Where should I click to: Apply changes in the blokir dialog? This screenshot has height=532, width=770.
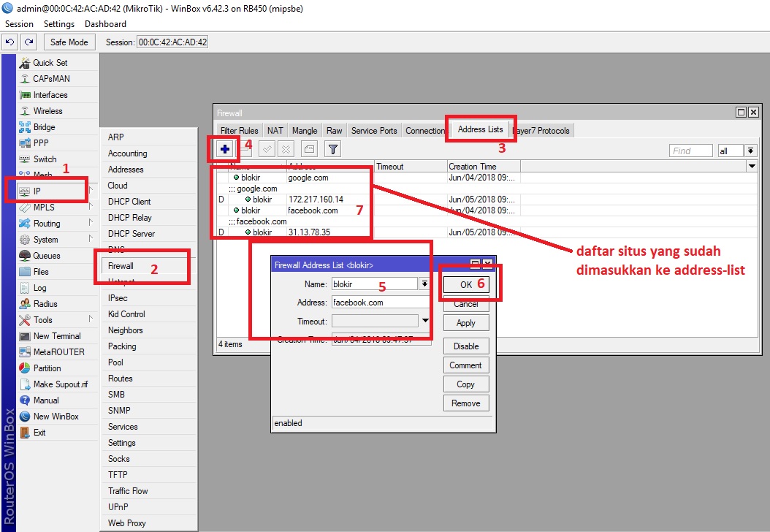466,322
